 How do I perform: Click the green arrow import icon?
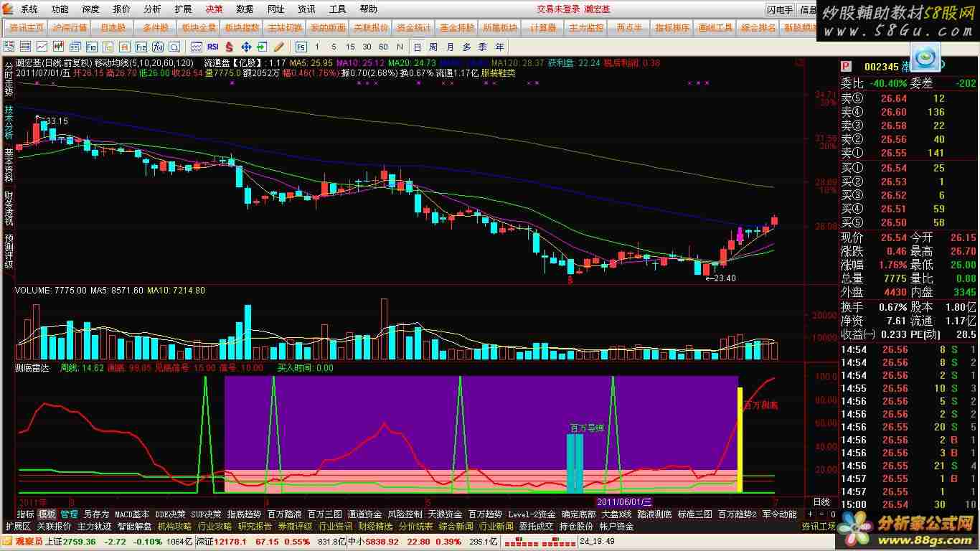(263, 47)
